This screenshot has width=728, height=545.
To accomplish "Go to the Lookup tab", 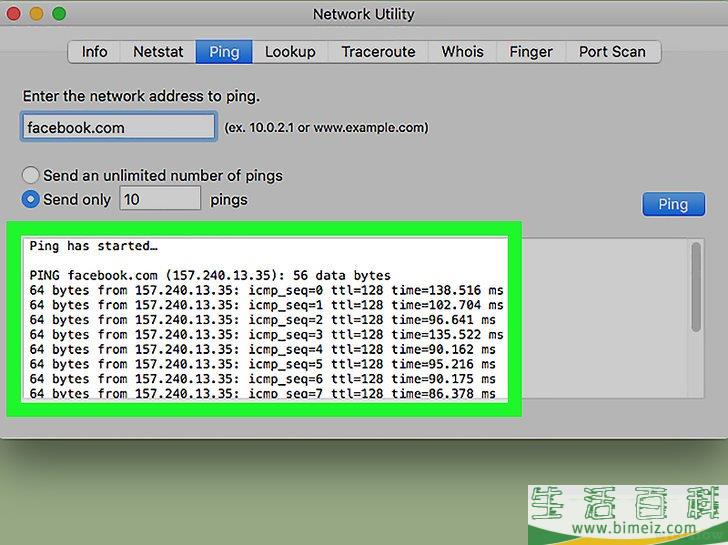I will click(290, 52).
